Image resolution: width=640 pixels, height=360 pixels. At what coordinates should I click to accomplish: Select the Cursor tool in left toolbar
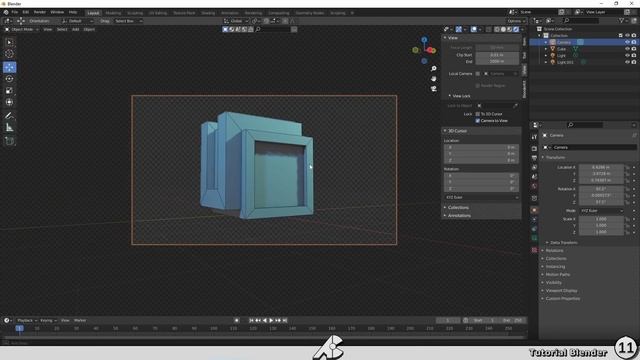9,53
